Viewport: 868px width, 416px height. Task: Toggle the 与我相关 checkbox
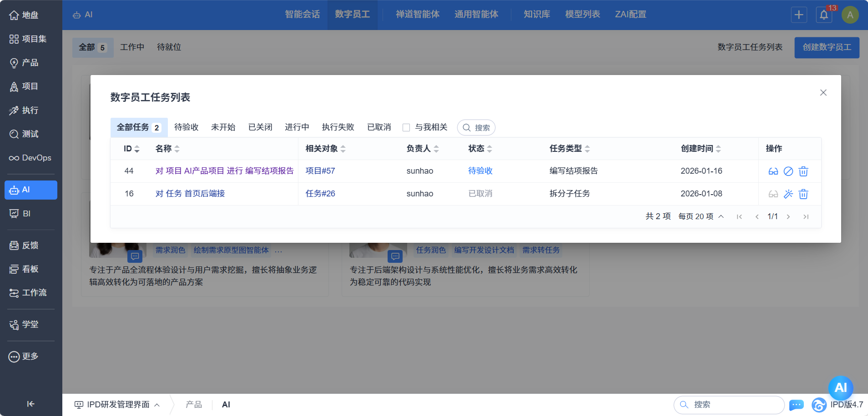406,128
